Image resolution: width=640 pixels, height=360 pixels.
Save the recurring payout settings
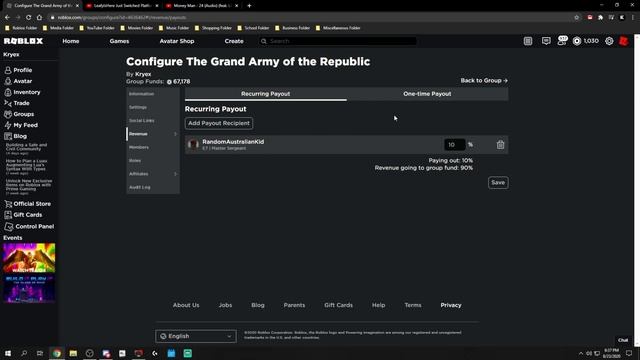click(x=498, y=182)
